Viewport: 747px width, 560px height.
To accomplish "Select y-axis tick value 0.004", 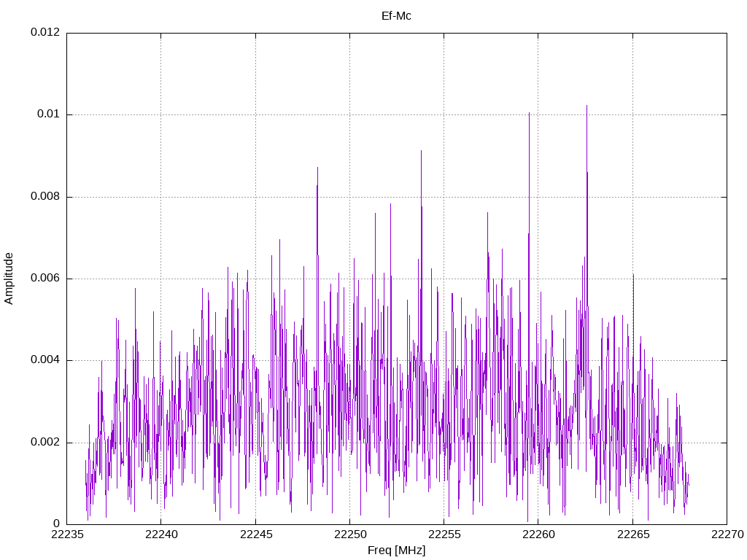I will coord(45,360).
